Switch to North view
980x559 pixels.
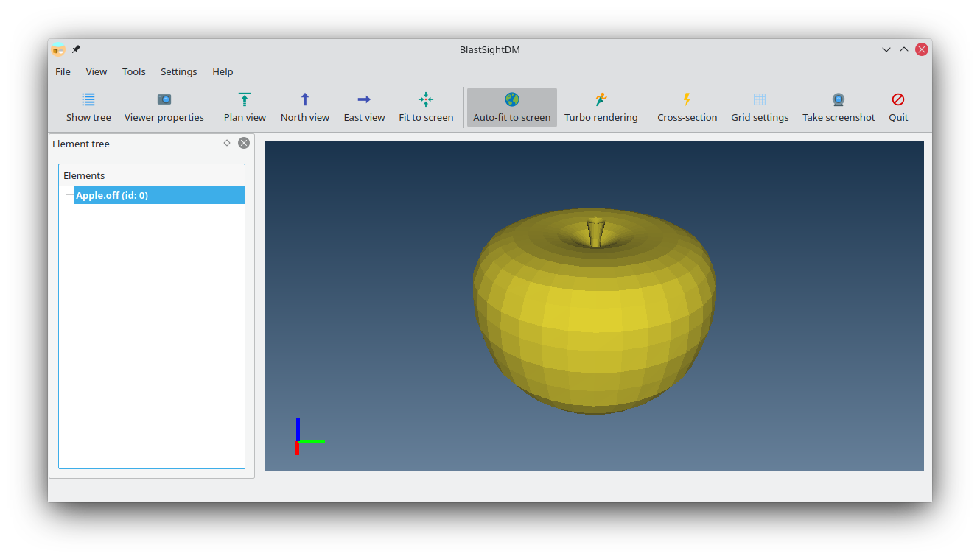(305, 100)
